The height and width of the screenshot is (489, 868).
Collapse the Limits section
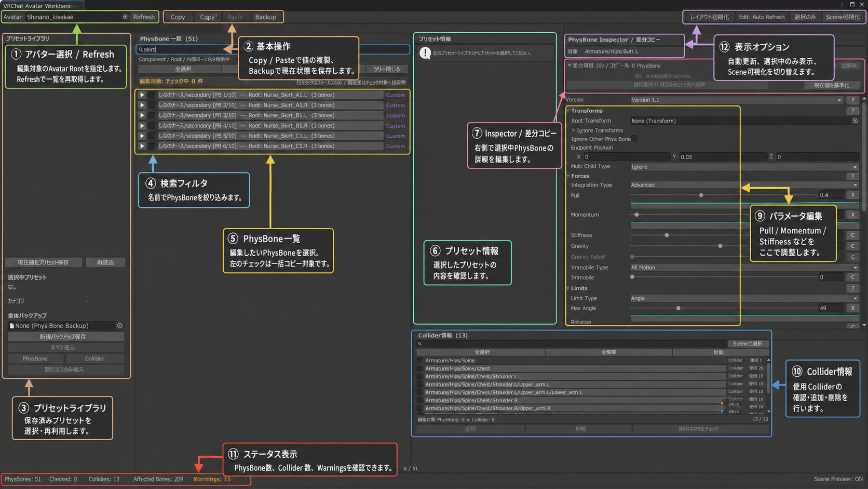[x=568, y=288]
